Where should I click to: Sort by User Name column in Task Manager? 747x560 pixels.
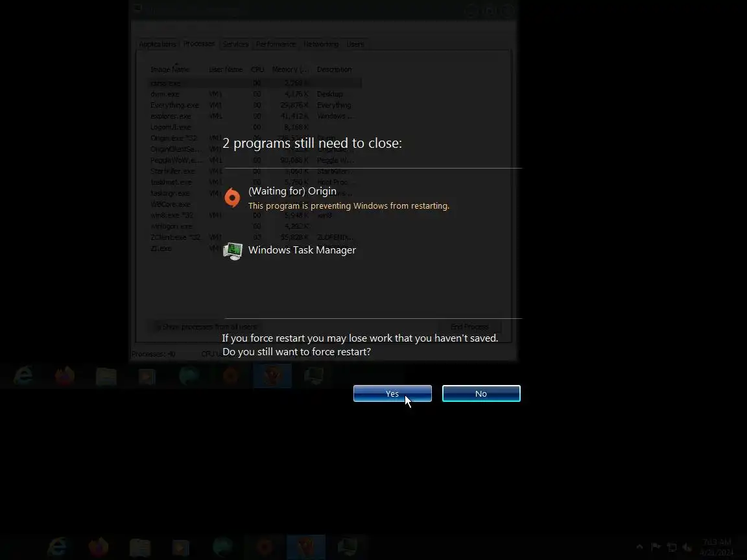tap(226, 69)
